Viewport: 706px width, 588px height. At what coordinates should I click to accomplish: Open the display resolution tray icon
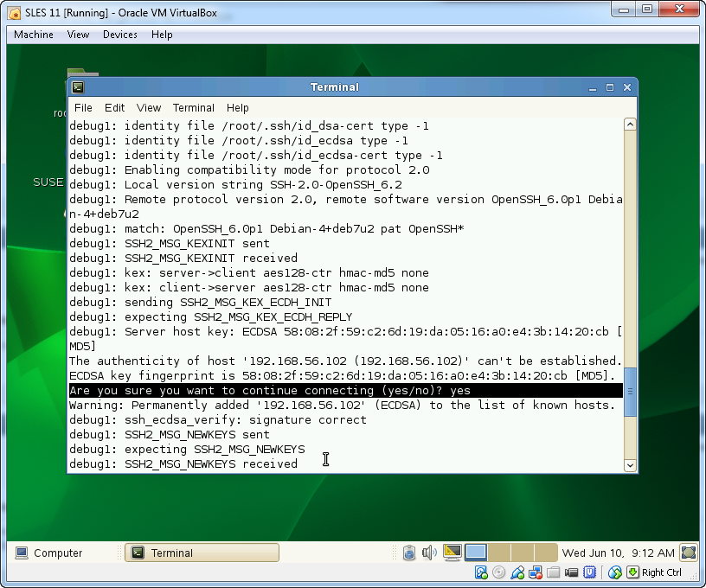(x=452, y=553)
